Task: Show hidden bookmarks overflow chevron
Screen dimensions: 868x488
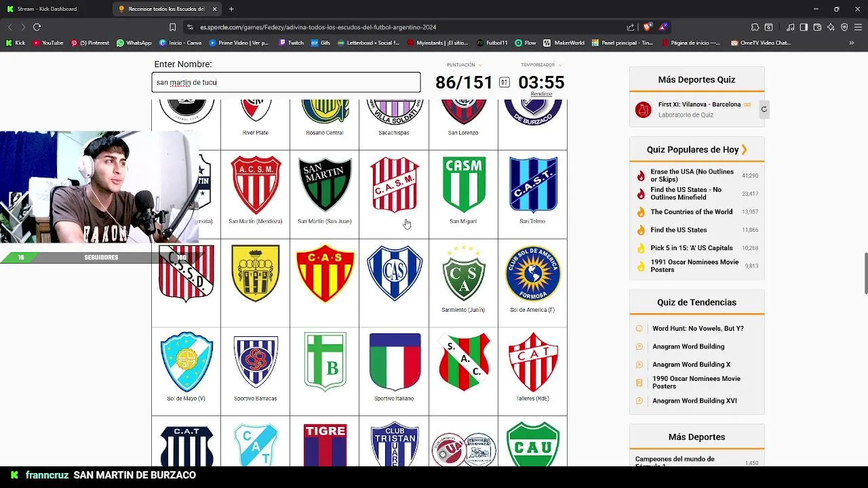Action: [x=852, y=43]
